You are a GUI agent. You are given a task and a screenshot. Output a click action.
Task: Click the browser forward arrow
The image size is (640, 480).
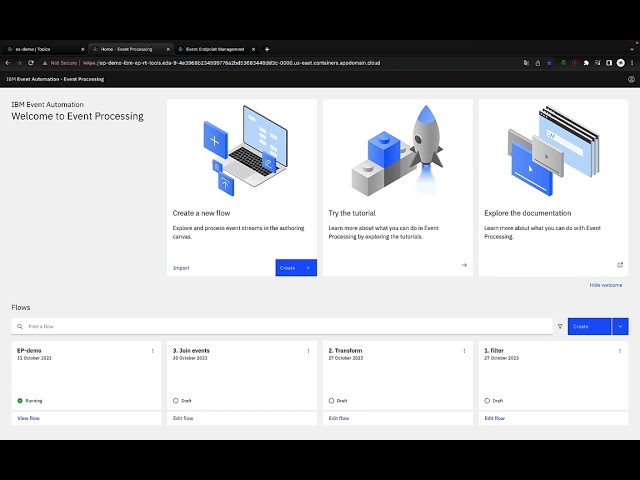(x=19, y=63)
